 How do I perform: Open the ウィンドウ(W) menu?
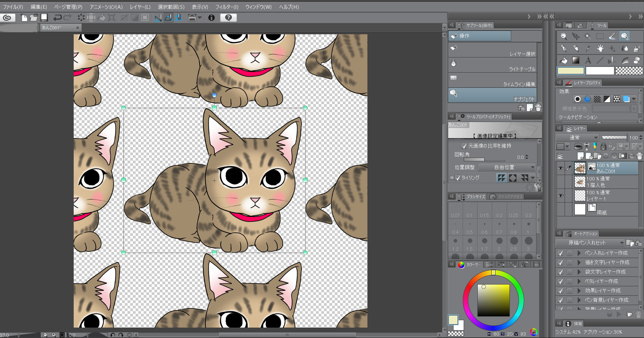258,7
